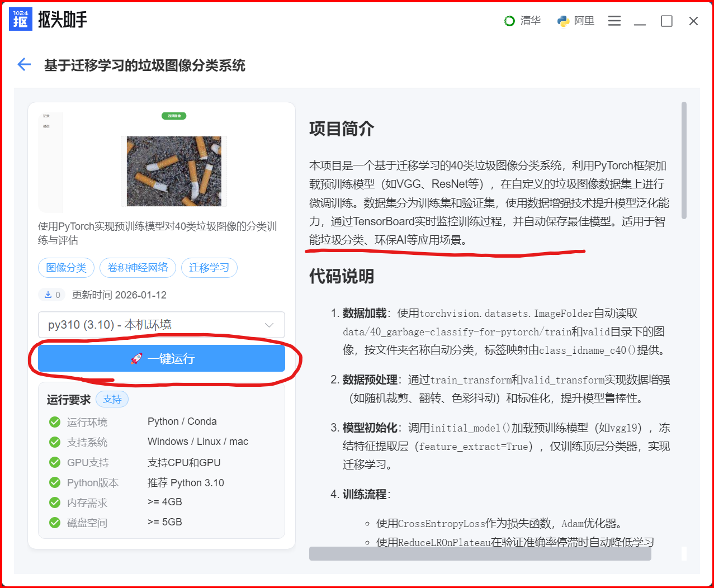Viewport: 714px width, 588px height.
Task: Click the 一键运行 button
Action: tap(161, 358)
